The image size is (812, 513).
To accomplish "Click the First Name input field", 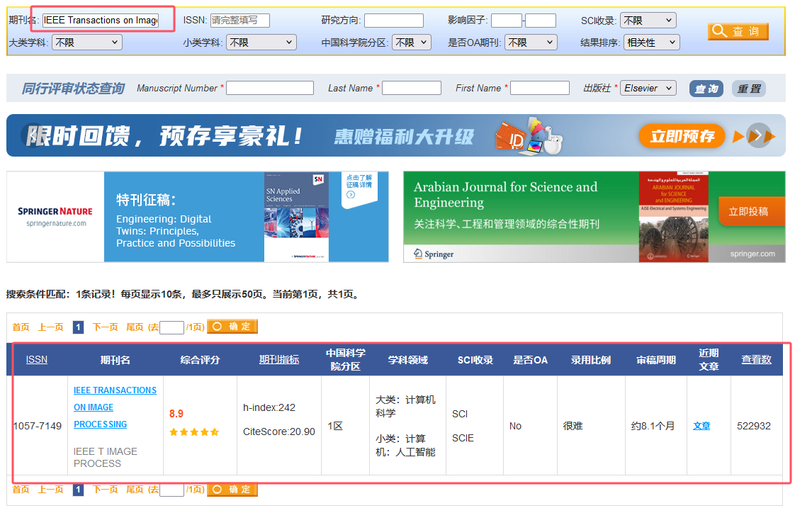I will click(540, 88).
